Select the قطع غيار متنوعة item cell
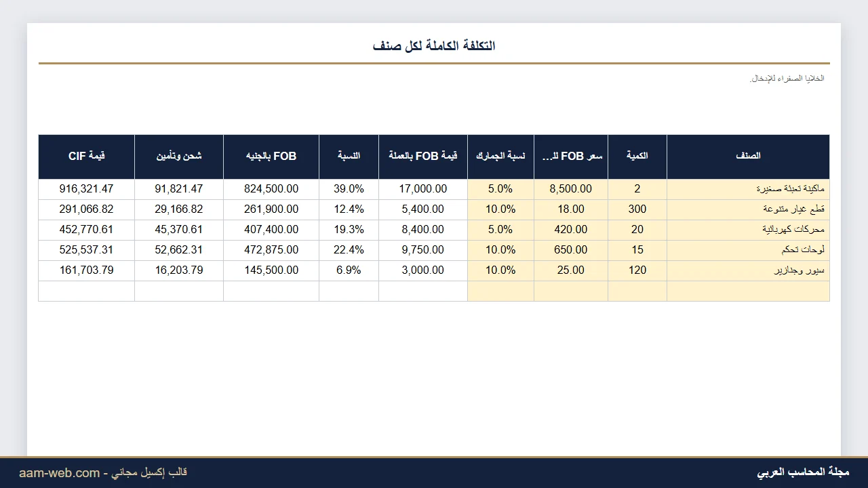The height and width of the screenshot is (488, 868). coord(748,209)
